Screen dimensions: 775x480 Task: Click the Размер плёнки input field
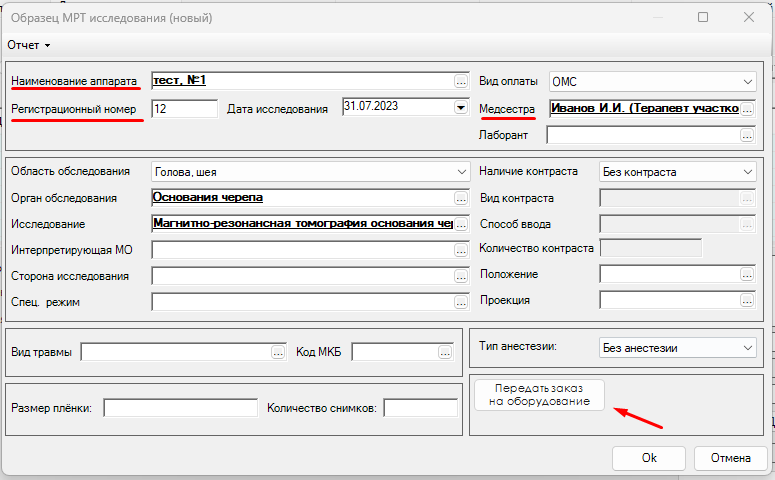[x=180, y=408]
